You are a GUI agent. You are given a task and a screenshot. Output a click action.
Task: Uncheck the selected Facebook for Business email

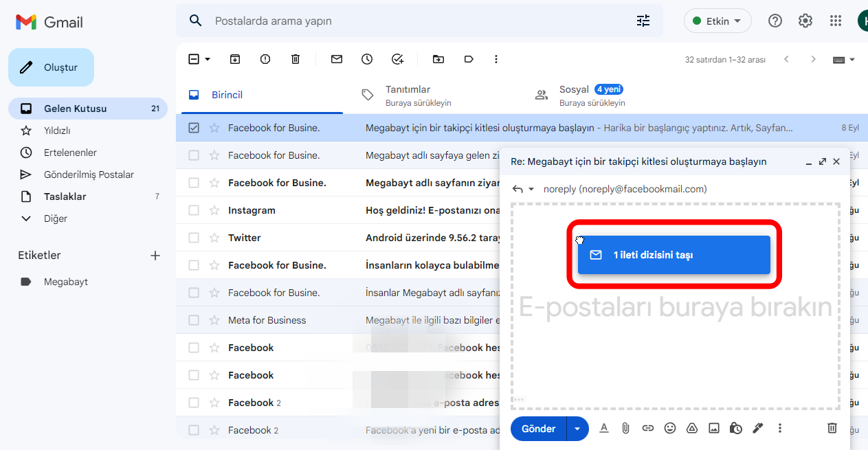coord(194,128)
